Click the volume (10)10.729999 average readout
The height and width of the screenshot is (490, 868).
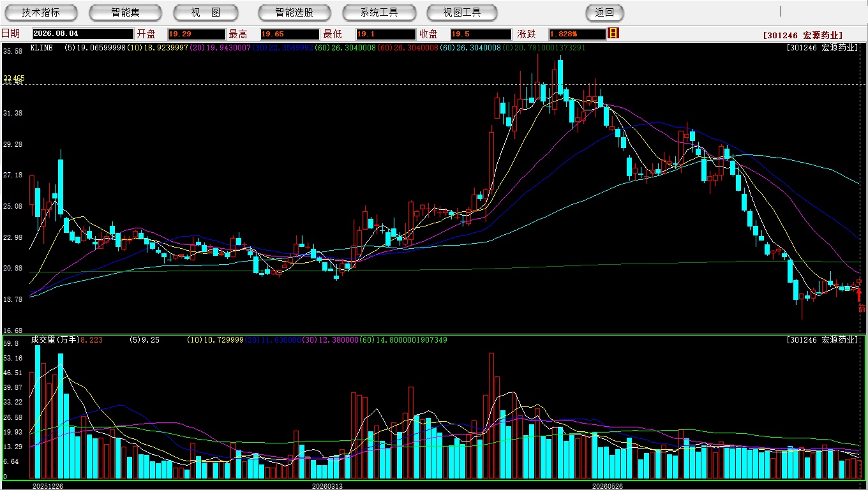[215, 340]
